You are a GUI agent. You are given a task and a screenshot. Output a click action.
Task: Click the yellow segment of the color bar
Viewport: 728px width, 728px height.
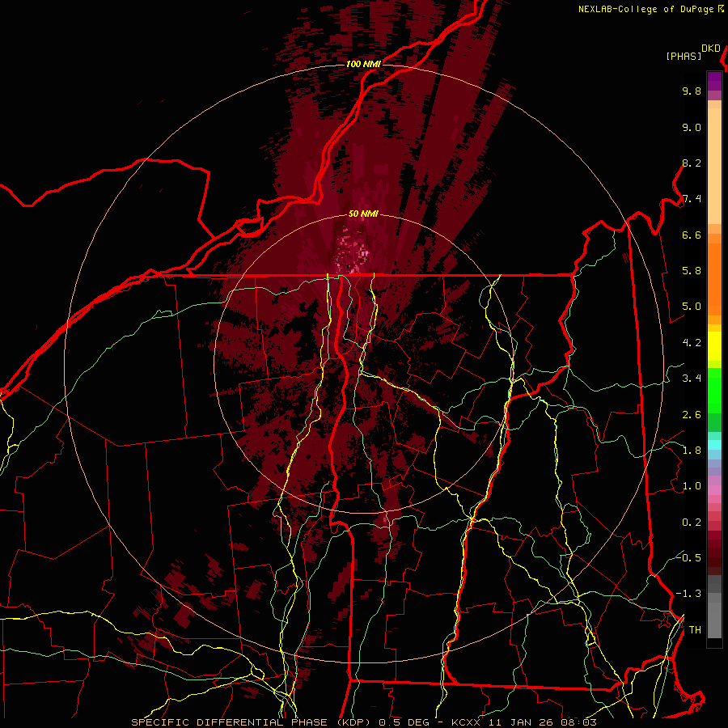pyautogui.click(x=714, y=346)
